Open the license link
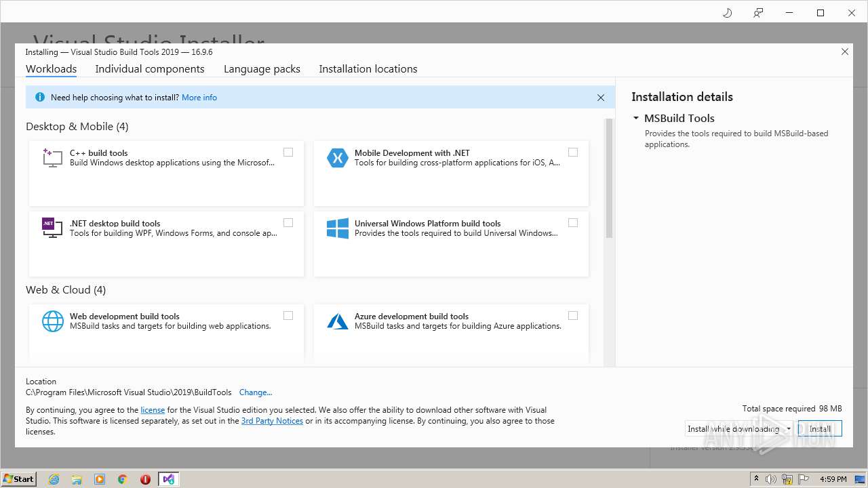 click(153, 410)
